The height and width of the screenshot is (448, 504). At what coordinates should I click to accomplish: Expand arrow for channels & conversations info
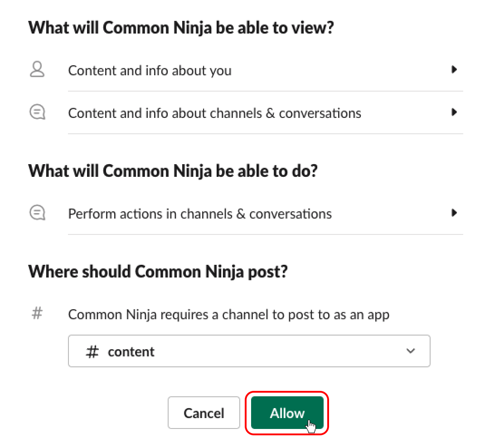pyautogui.click(x=454, y=112)
